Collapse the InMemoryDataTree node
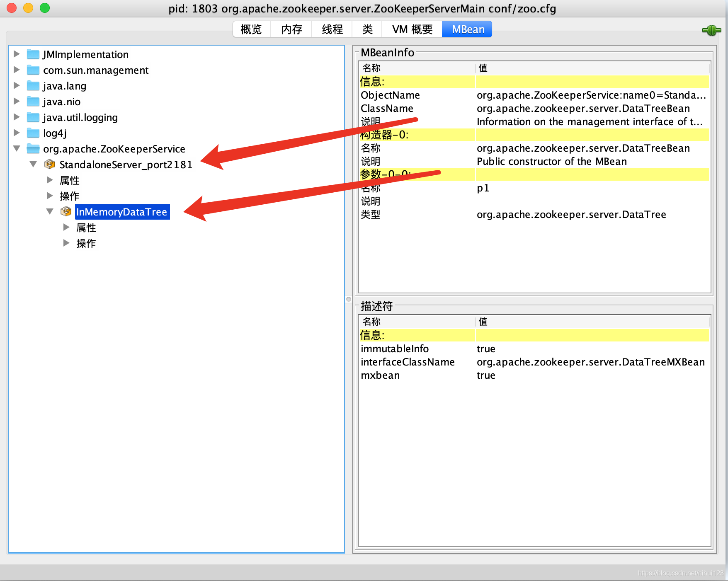This screenshot has width=728, height=581. point(50,211)
